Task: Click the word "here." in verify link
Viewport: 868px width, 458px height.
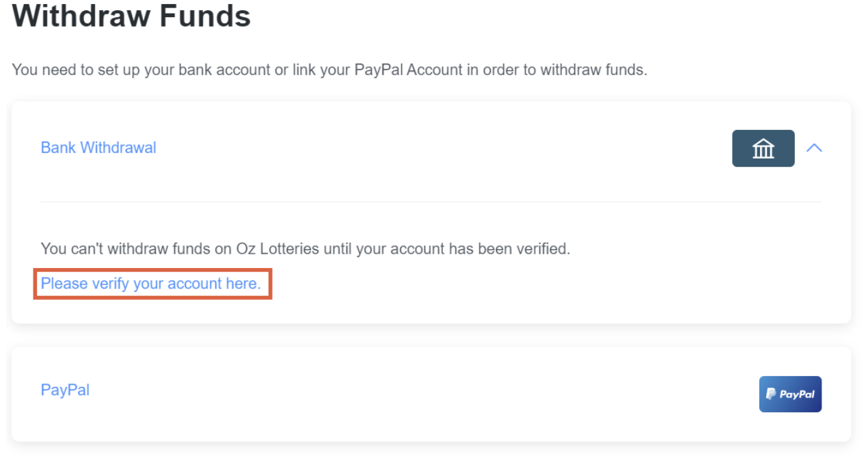Action: pyautogui.click(x=243, y=284)
